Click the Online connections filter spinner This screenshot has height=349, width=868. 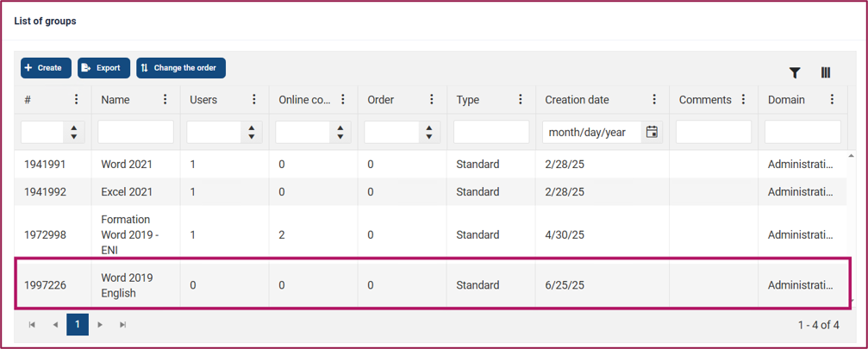(340, 132)
